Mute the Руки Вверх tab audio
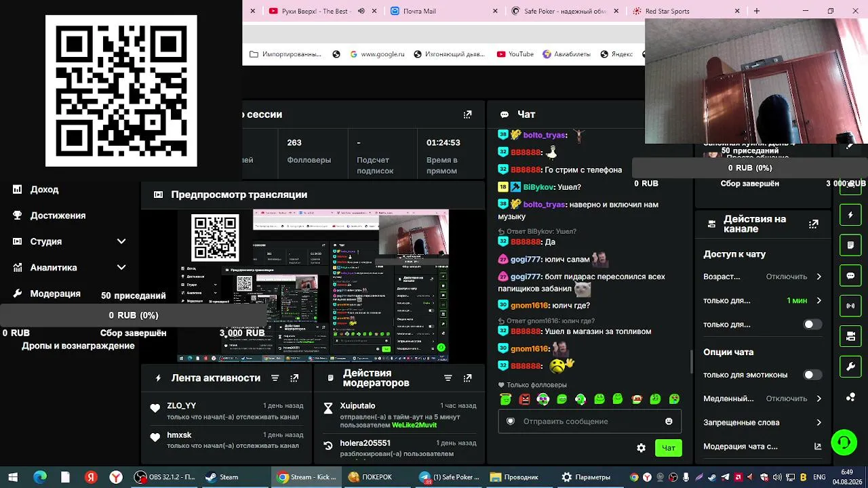This screenshot has width=868, height=488. point(361,11)
